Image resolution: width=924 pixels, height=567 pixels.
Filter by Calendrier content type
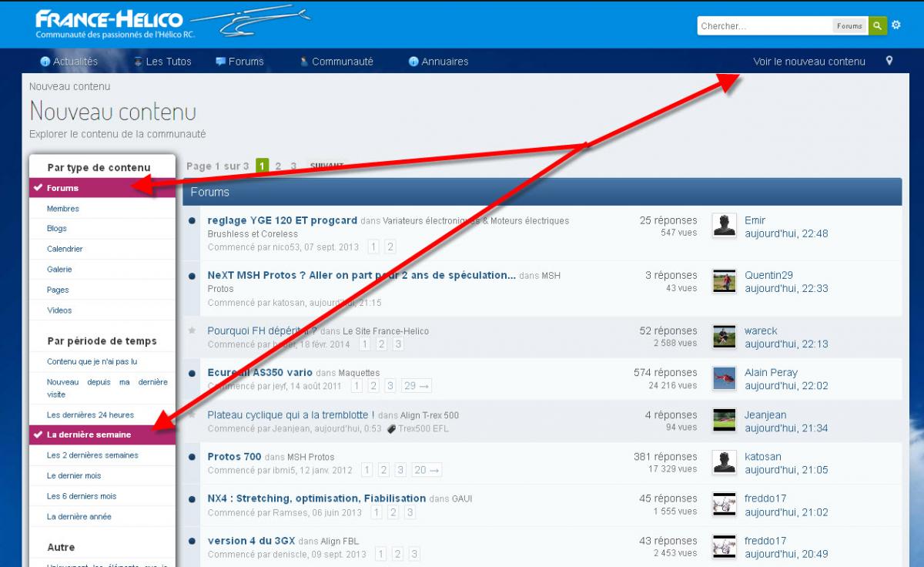pyautogui.click(x=102, y=249)
